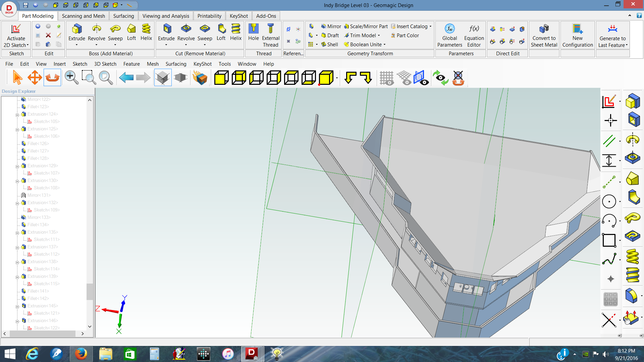Open Insert Catalog dropdown
The width and height of the screenshot is (644, 362).
point(430,26)
